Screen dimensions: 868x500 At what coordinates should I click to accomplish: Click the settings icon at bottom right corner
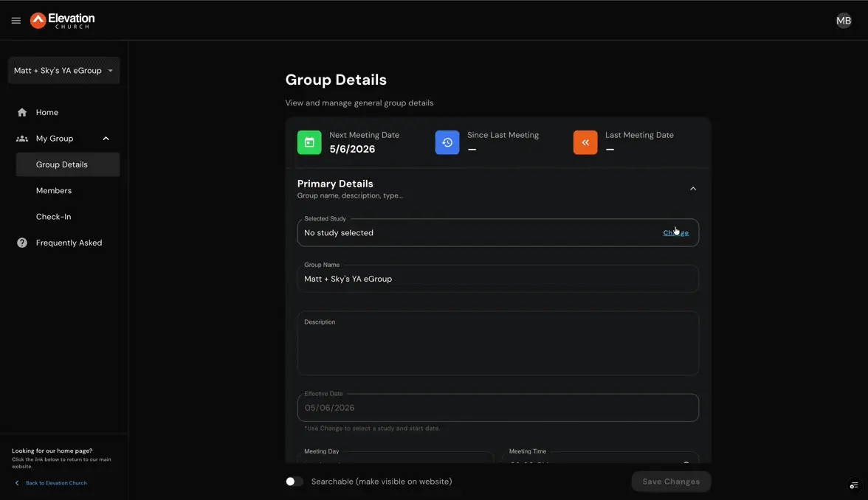[853, 485]
